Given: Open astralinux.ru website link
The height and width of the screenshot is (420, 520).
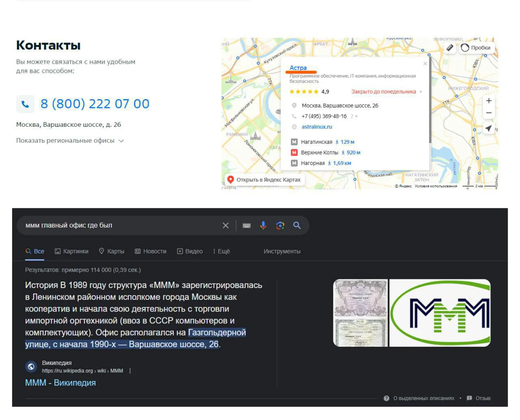Looking at the screenshot, I should (317, 127).
